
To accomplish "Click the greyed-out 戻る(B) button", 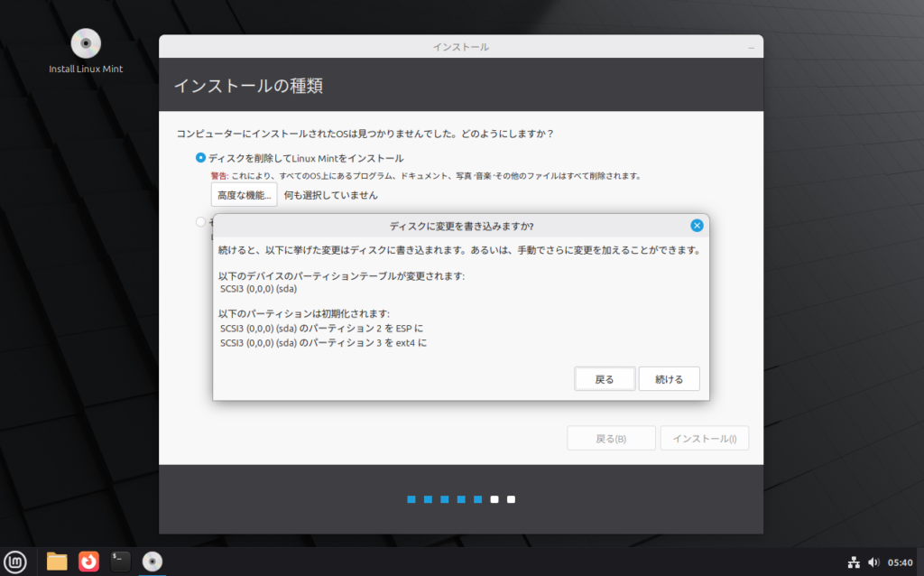I will [x=611, y=439].
